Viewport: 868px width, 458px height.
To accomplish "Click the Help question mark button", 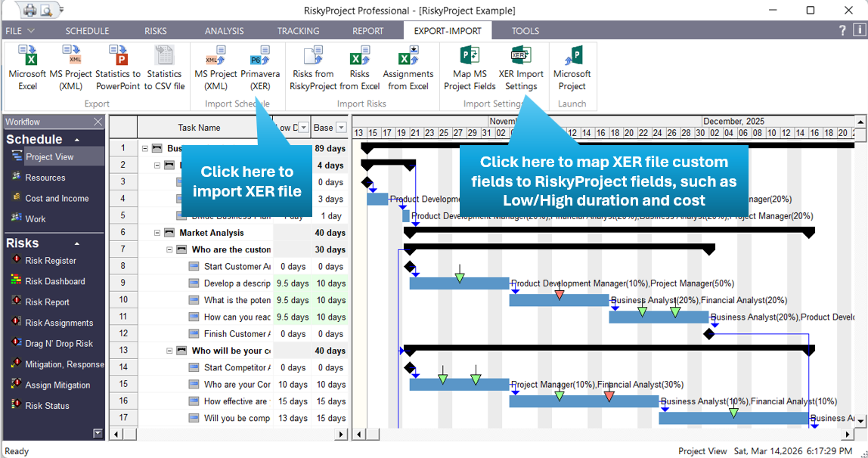I will coord(842,31).
